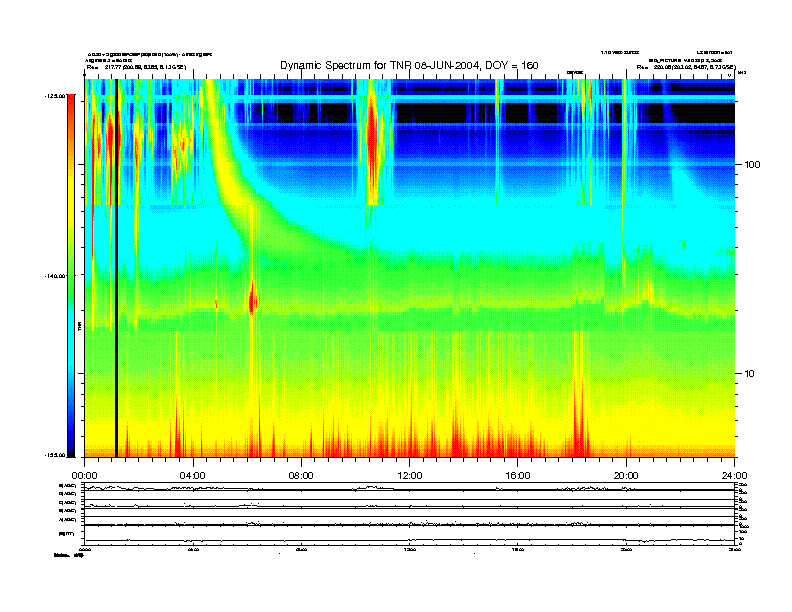Click the -125.00 color scale label
792x612 pixels.
pos(55,95)
